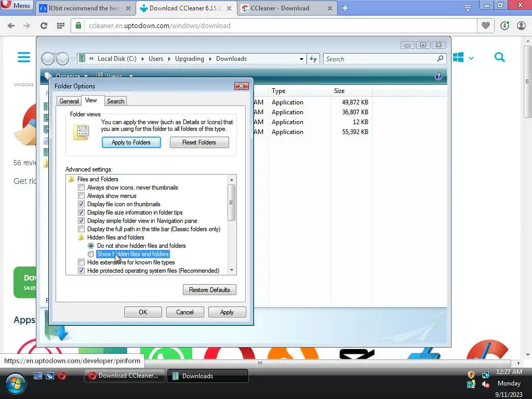
Task: Click the security shield tray icon
Action: point(471,374)
